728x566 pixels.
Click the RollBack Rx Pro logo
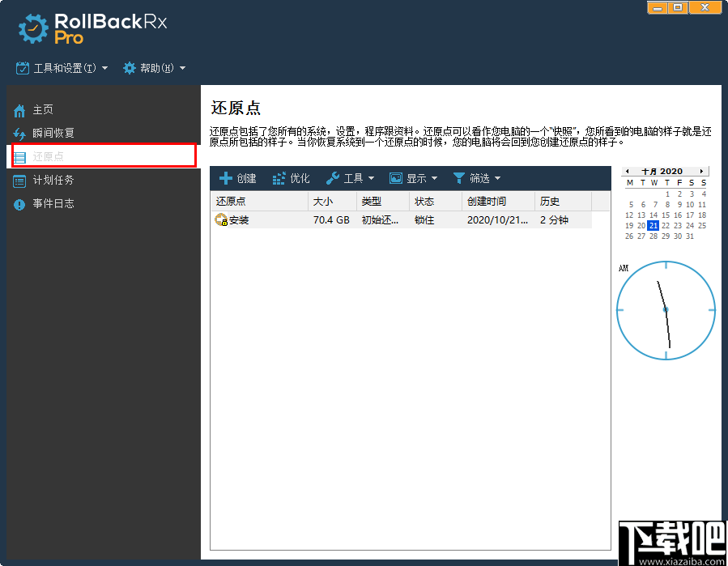[89, 27]
